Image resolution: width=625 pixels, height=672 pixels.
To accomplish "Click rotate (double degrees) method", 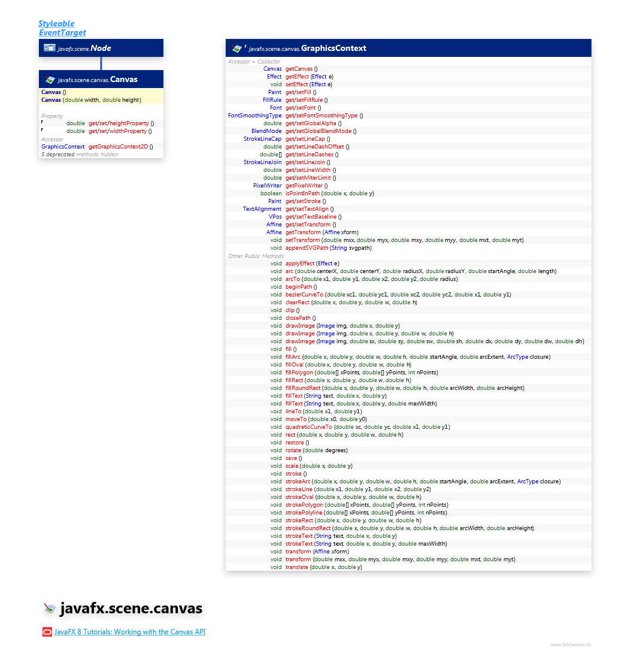I will tap(317, 450).
